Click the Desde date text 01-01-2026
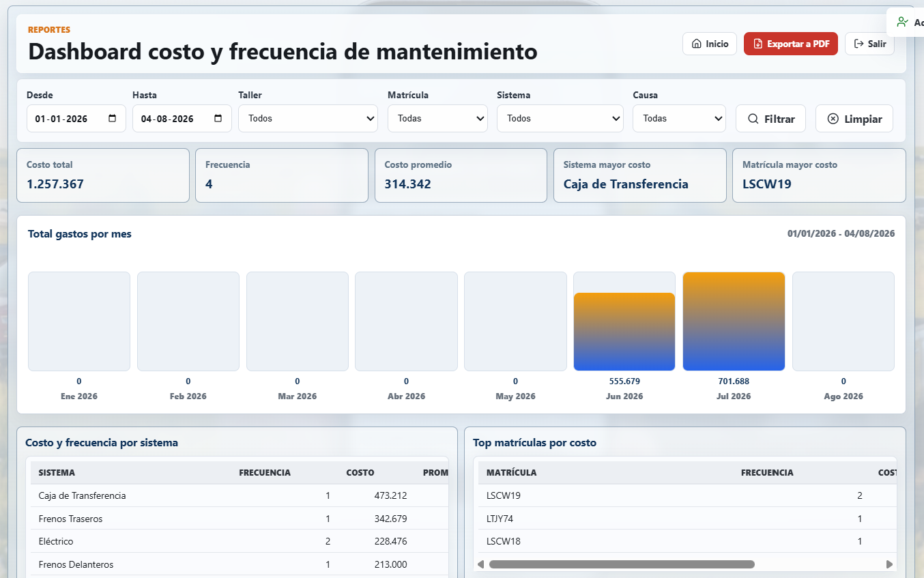This screenshot has height=578, width=924. (61, 119)
